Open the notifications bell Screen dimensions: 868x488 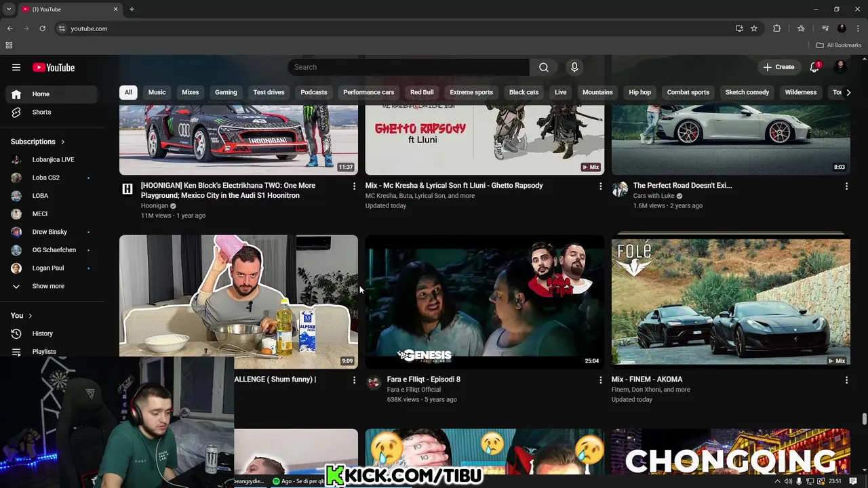point(814,67)
